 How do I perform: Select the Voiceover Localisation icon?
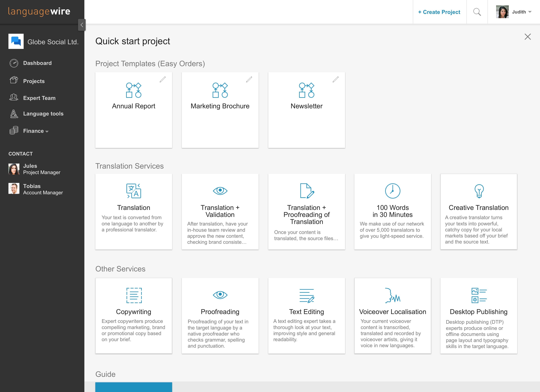(393, 295)
